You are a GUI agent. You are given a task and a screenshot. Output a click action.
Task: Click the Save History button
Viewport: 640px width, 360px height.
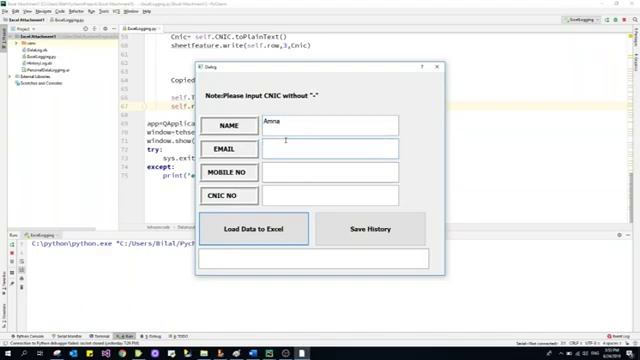point(370,229)
